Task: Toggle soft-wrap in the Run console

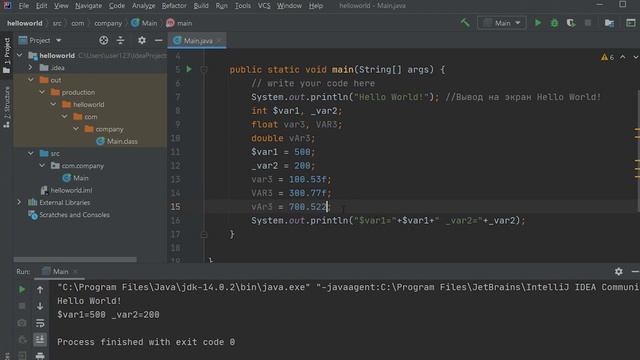Action: pos(40,323)
